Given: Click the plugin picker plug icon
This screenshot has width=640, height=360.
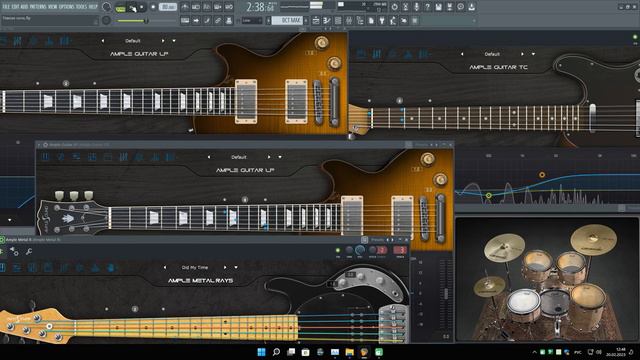Looking at the screenshot, I should 382,20.
